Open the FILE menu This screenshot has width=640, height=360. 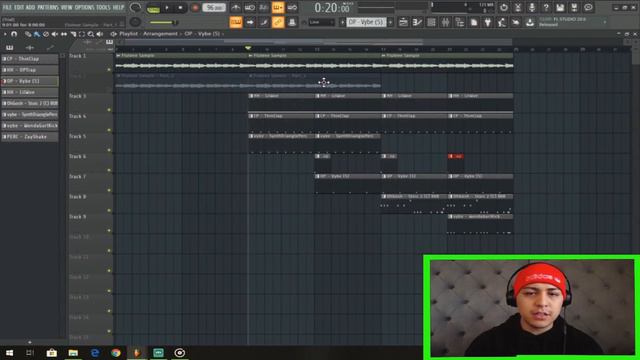(x=7, y=7)
